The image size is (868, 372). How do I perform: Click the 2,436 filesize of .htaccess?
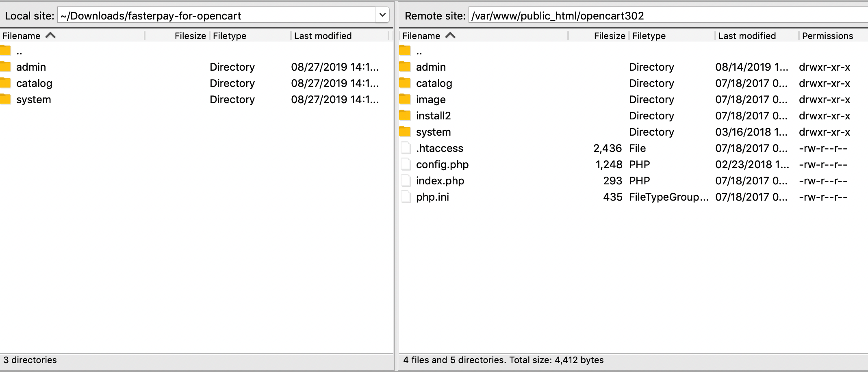coord(608,148)
